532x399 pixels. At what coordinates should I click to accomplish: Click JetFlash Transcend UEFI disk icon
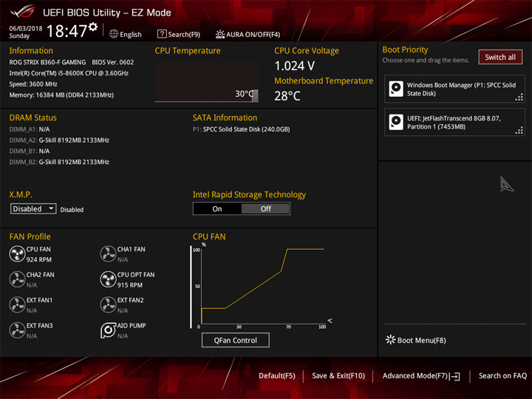(396, 122)
